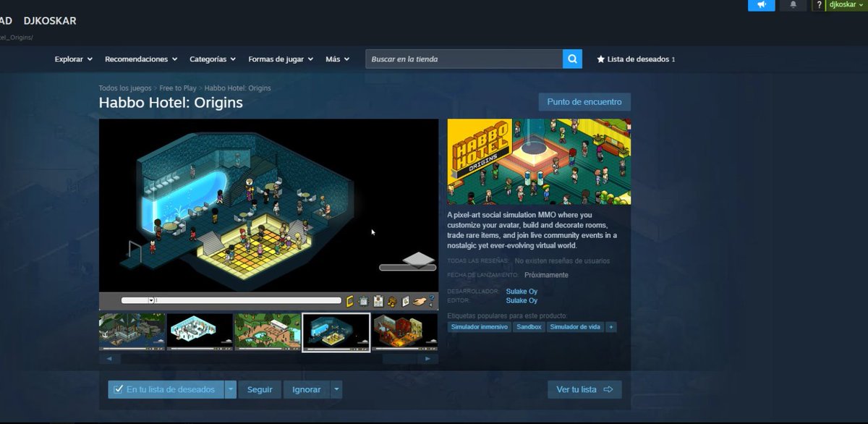
Task: Click the Habbo Hotel: Origins page title
Action: point(171,103)
